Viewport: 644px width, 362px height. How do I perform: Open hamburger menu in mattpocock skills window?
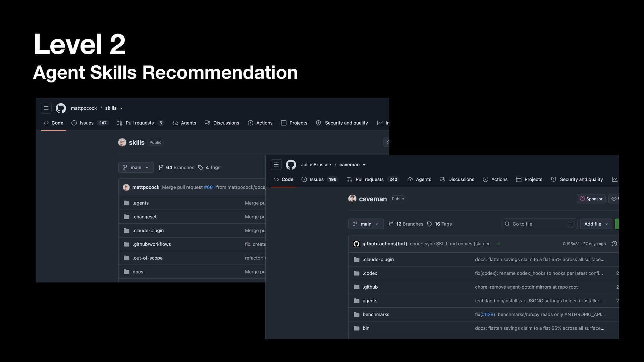46,108
